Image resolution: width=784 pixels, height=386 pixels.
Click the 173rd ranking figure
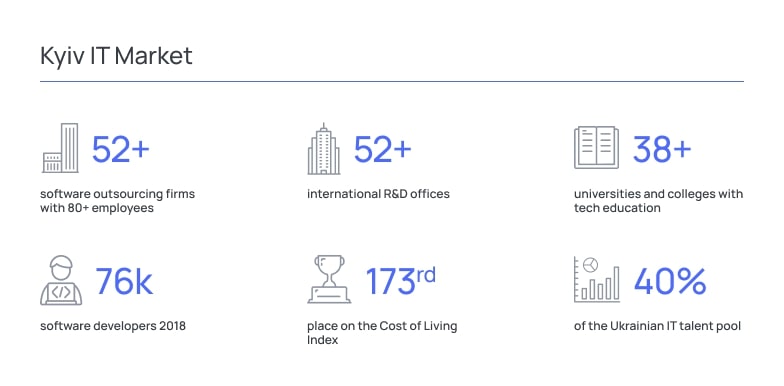click(400, 280)
